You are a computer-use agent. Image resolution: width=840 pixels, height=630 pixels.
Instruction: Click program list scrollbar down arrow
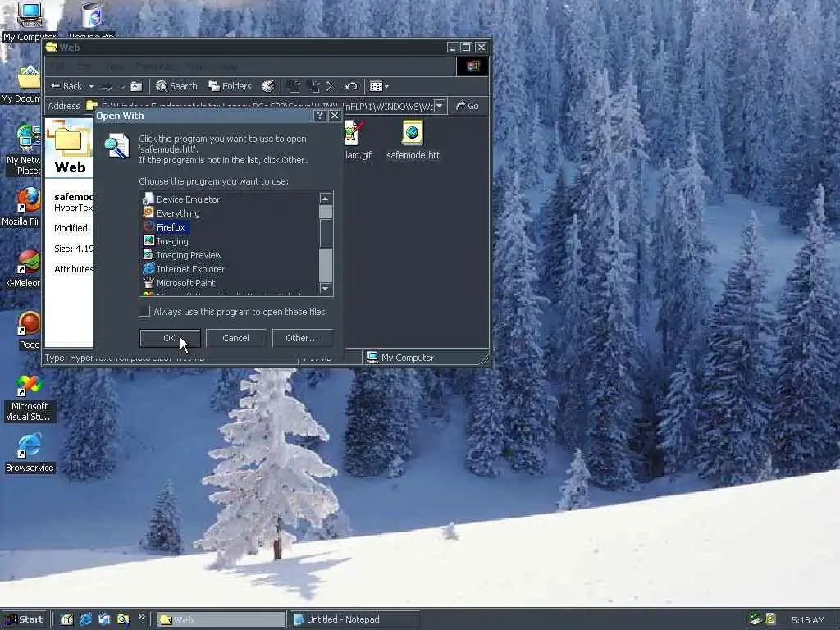point(326,288)
